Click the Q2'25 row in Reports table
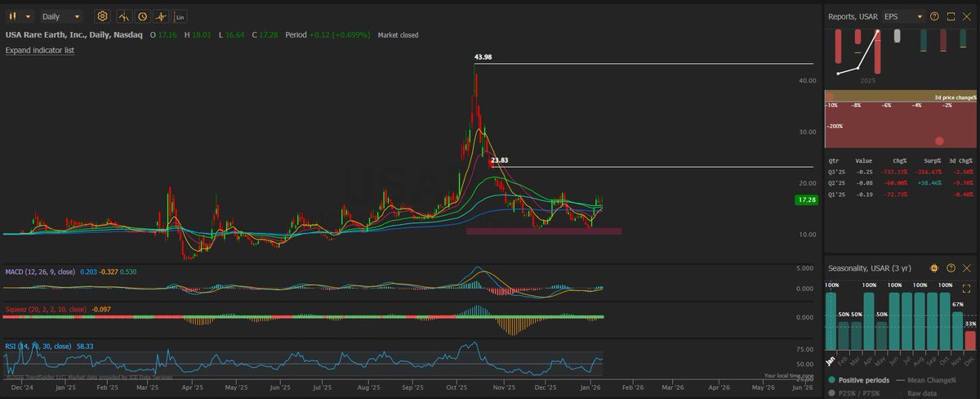Viewport: 980px width, 399px height. point(902,183)
